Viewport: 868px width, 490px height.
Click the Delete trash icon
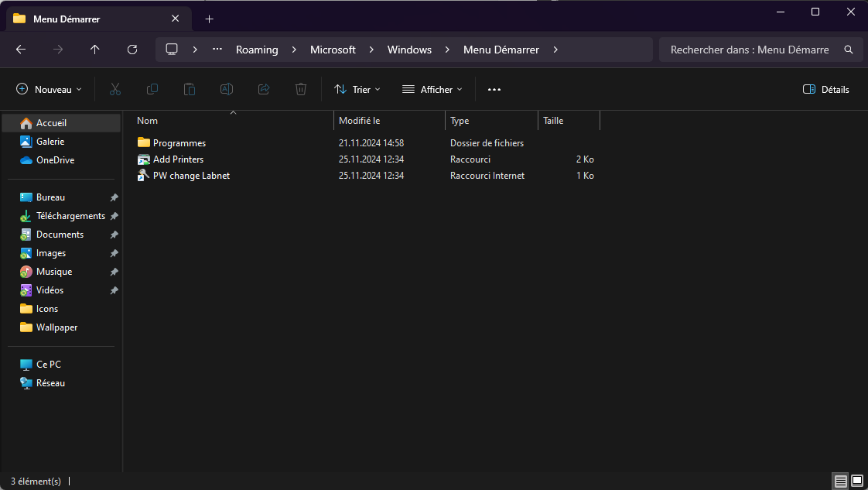coord(301,90)
